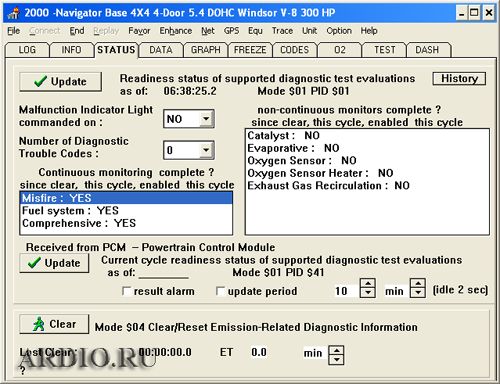Select Catalyst : NO row

tap(367, 136)
